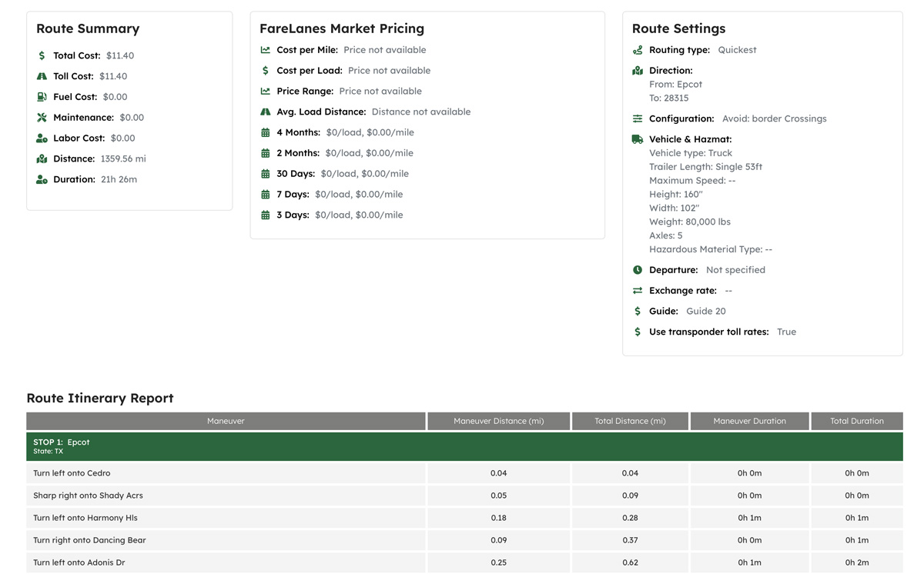Click the map icon beside Distance
This screenshot has width=924, height=574.
[x=42, y=159]
